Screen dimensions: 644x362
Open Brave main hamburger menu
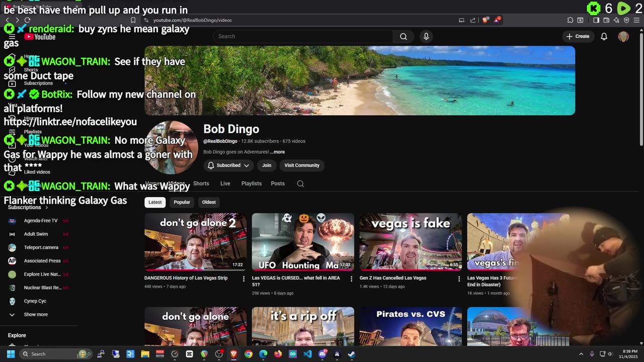[637, 20]
